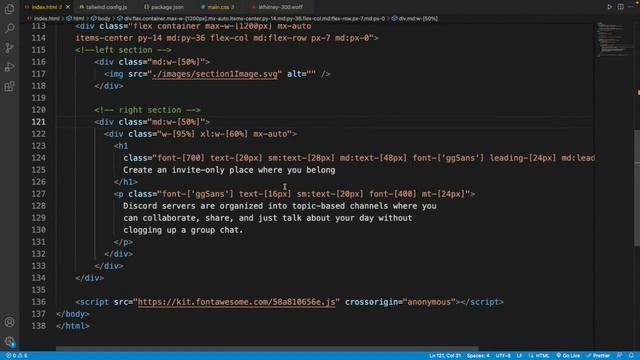Click the Split Editor icon

(x=620, y=7)
